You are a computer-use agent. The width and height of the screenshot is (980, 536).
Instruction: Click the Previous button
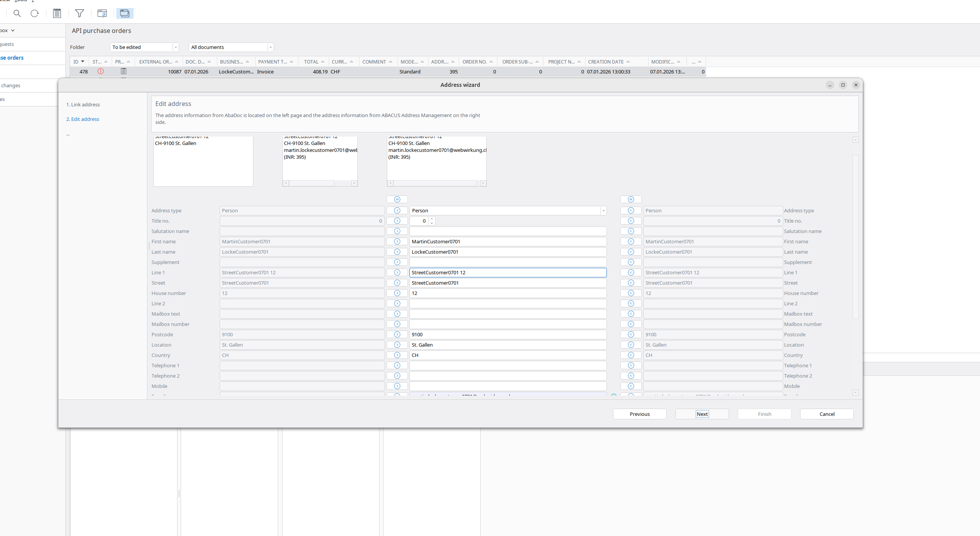click(639, 414)
